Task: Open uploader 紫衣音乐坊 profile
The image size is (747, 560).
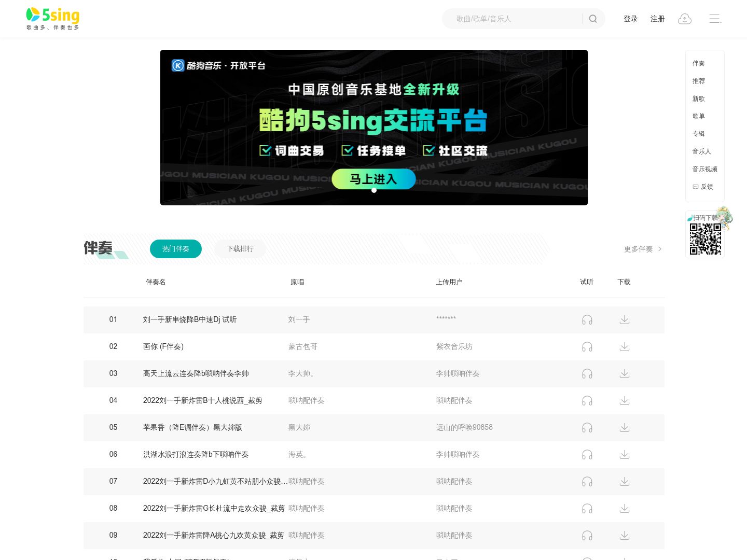Action: click(x=454, y=346)
